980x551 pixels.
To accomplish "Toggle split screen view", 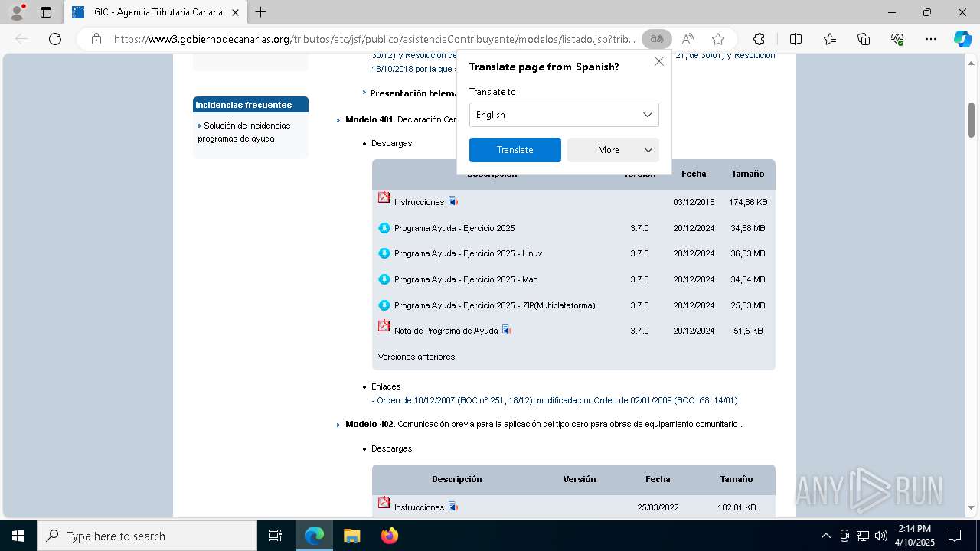I will (795, 39).
